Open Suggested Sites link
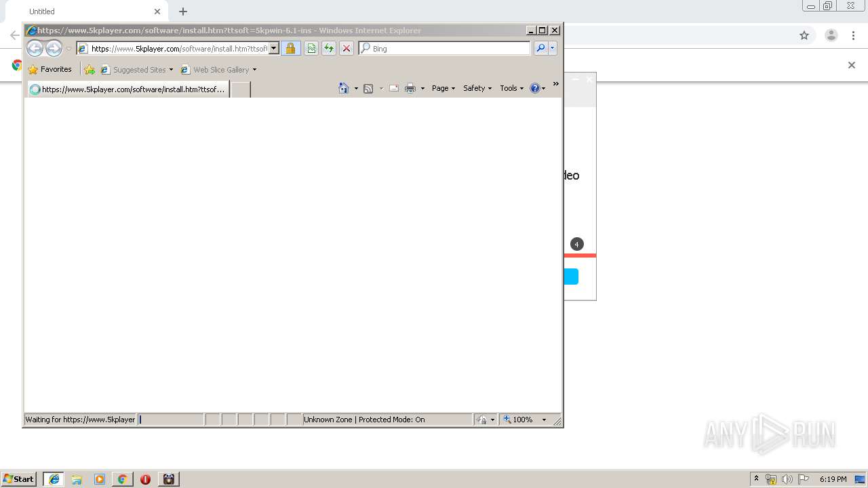868x488 pixels. click(x=136, y=69)
